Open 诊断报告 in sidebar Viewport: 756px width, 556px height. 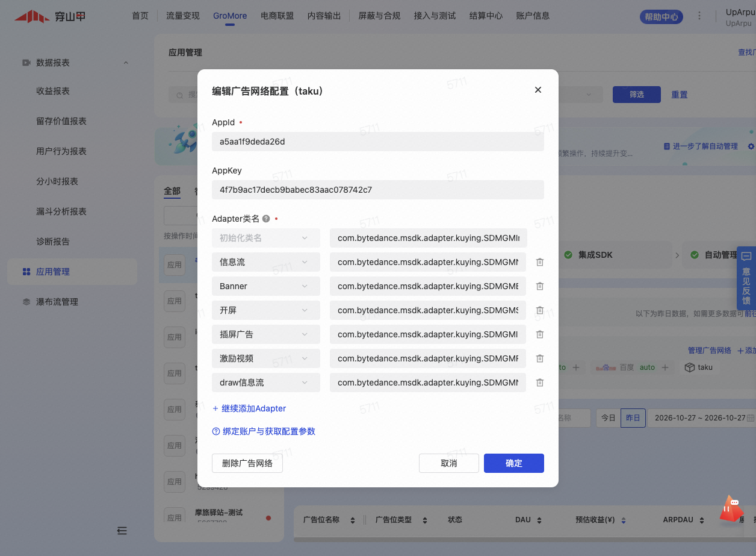point(53,242)
